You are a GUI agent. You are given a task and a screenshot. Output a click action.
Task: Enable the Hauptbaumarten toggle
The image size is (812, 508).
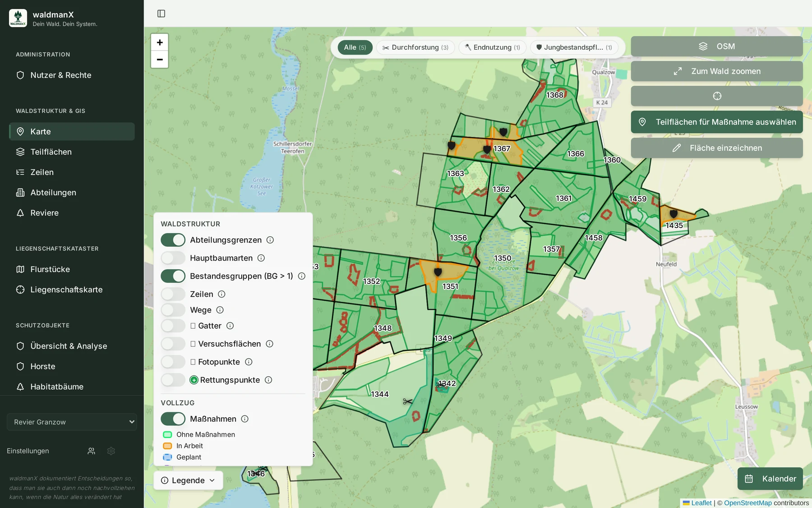point(173,258)
